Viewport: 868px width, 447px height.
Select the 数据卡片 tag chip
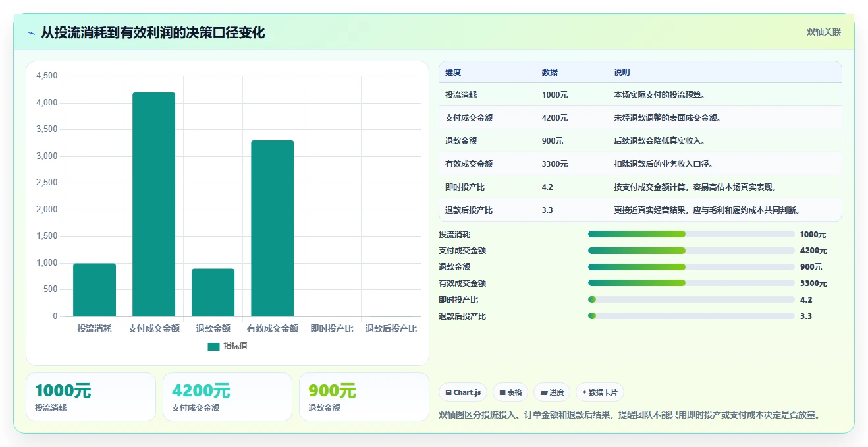click(600, 392)
